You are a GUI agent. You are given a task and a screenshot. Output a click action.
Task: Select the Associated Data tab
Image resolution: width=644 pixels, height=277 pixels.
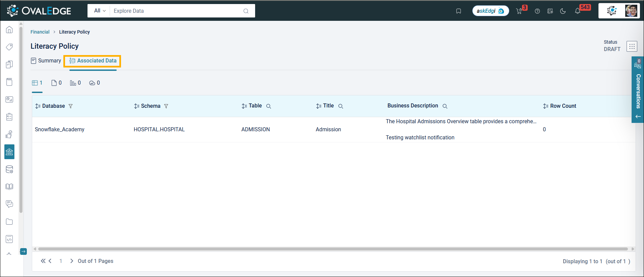[93, 61]
